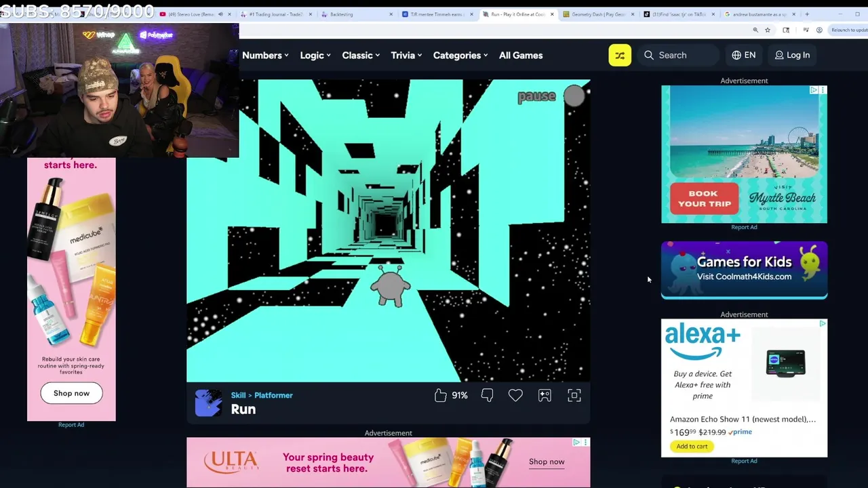
Task: Like the Run game with thumbs up
Action: (441, 395)
